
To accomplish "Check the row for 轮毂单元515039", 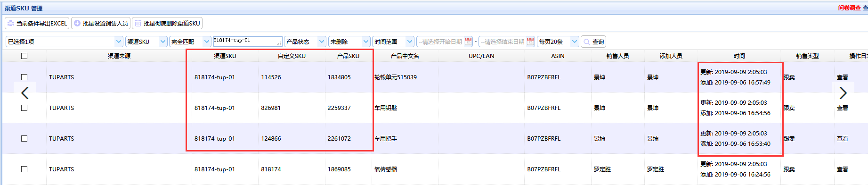I will tap(24, 77).
